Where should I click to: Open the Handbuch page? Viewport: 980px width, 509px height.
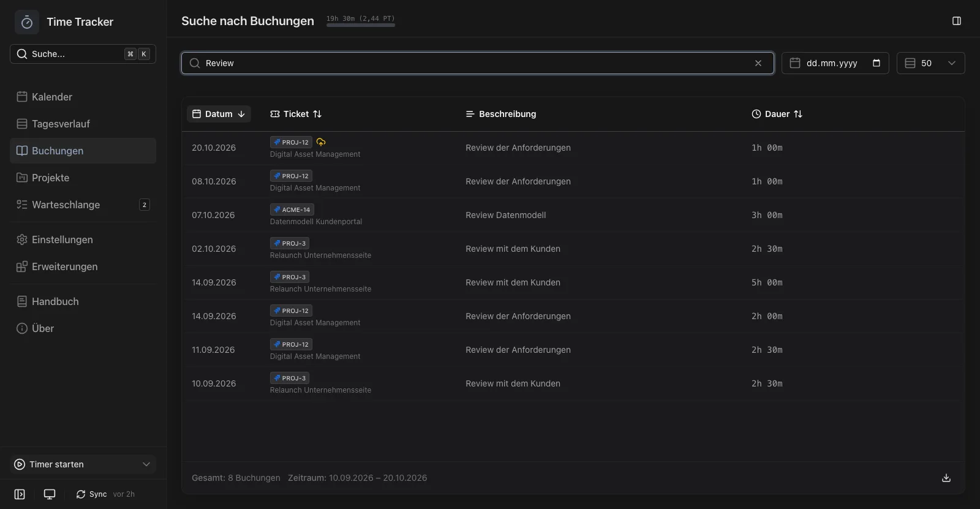click(x=83, y=301)
